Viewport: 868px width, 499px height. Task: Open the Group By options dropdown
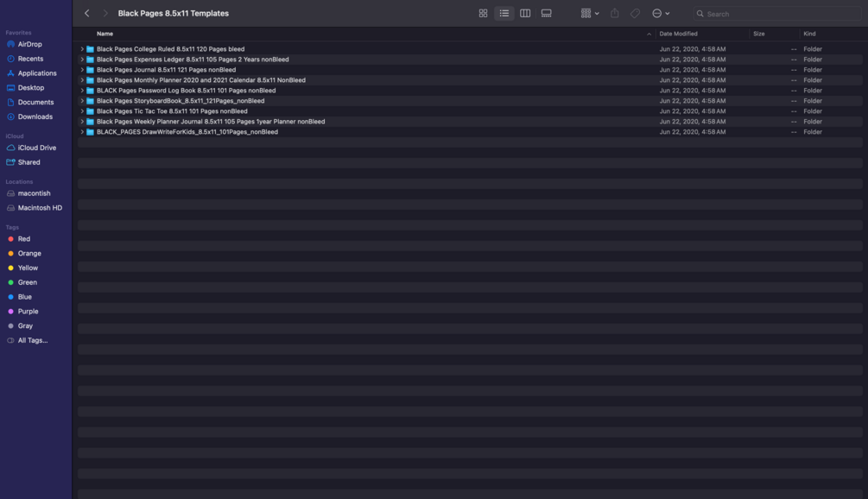click(x=590, y=13)
